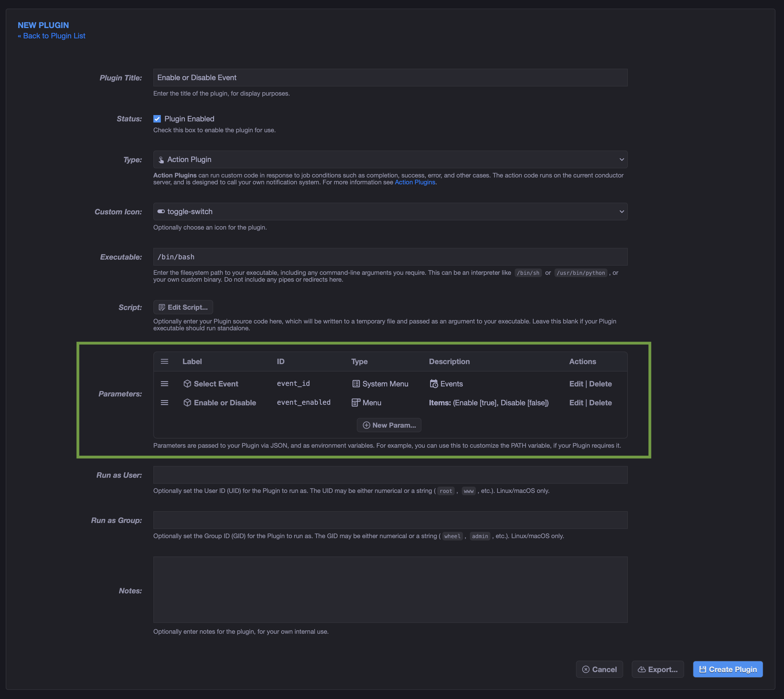Open the Edit Script dialog
The width and height of the screenshot is (784, 699).
tap(183, 307)
